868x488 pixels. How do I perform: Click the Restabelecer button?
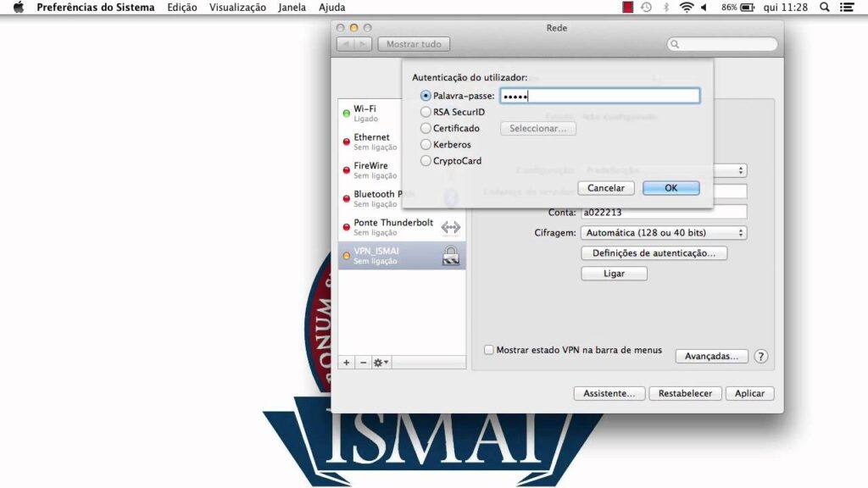click(685, 393)
